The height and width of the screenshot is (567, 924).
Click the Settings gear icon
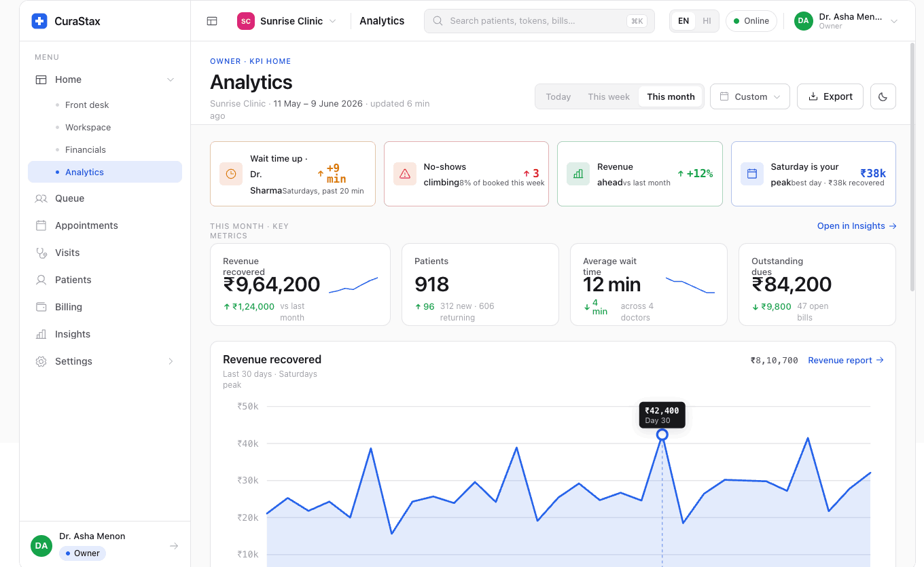coord(41,361)
